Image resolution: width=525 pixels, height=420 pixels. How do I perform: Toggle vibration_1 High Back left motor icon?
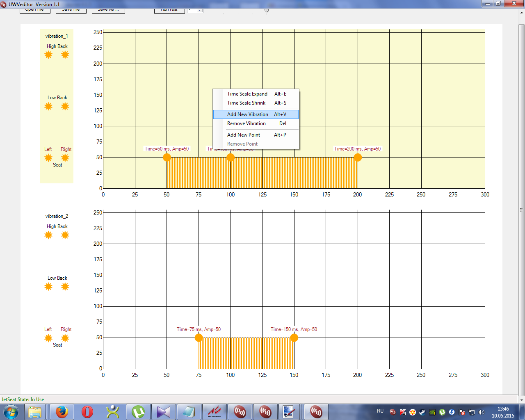48,55
